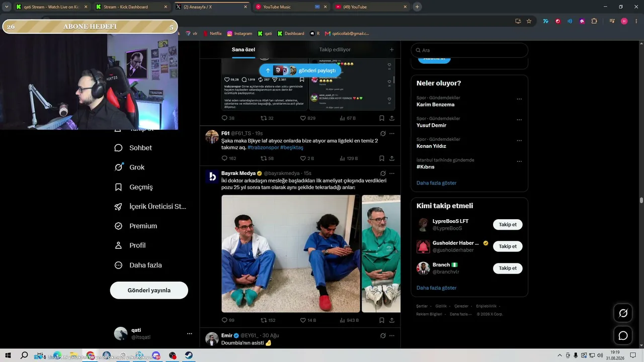Bookmark the F61 post

[382, 158]
